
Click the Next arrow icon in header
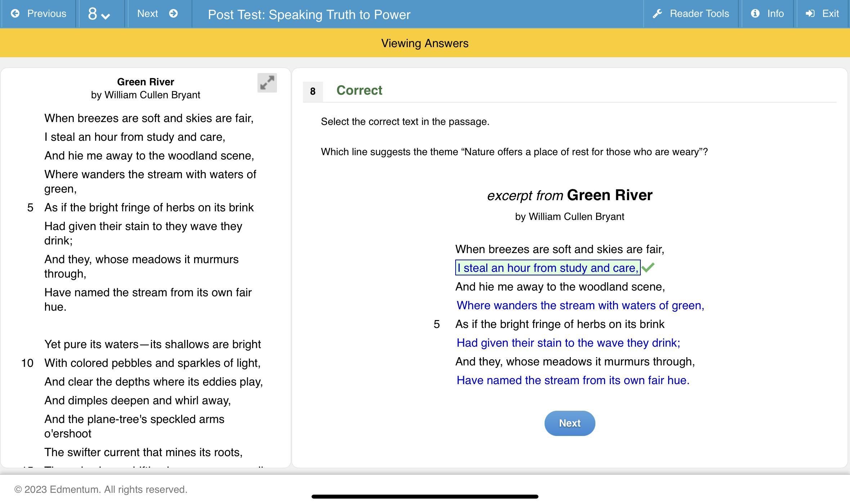173,14
